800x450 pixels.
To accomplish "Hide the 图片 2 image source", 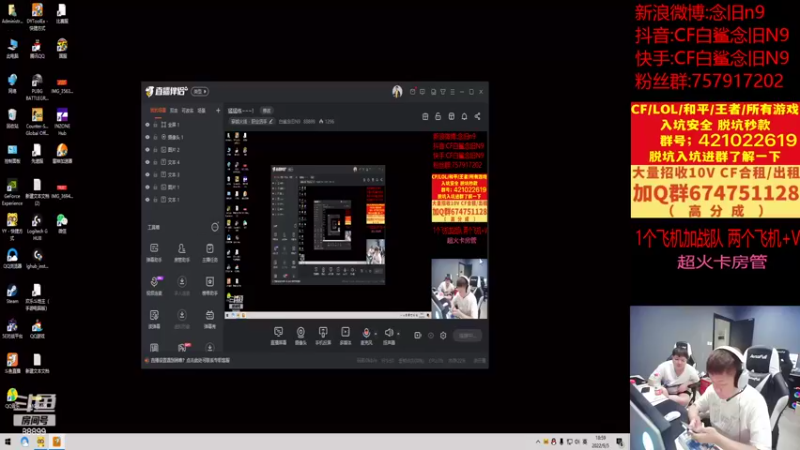I will click(147, 149).
